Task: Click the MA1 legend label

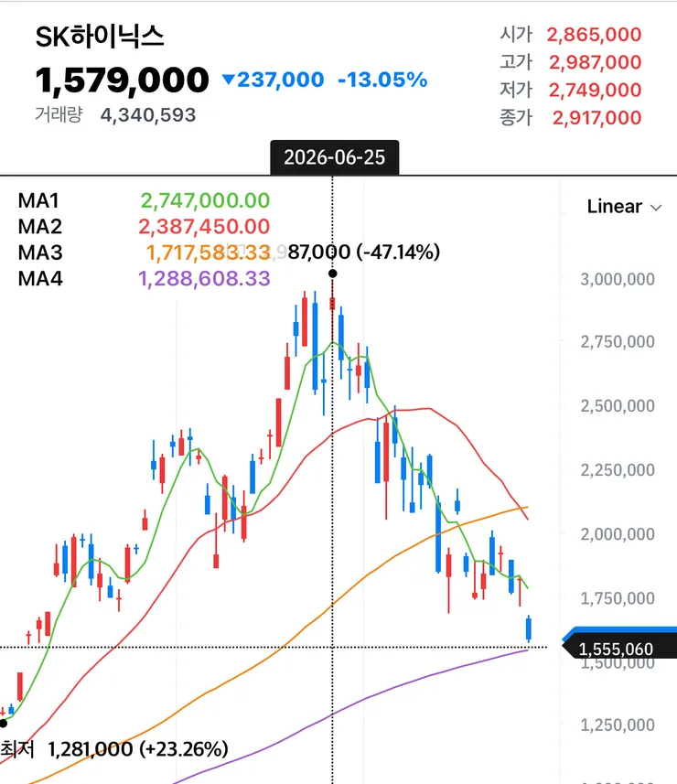Action: coord(38,200)
